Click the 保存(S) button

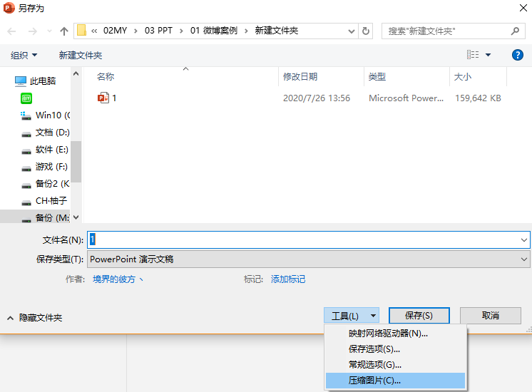point(419,316)
